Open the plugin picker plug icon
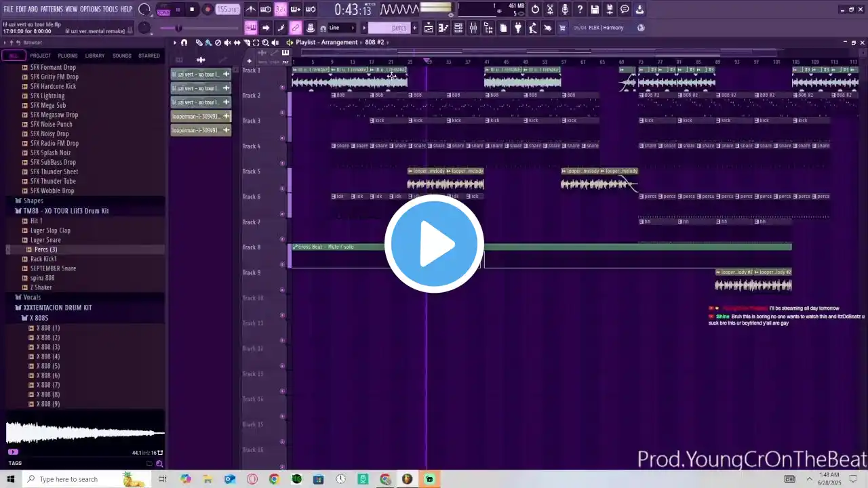The image size is (868, 488). (x=518, y=28)
